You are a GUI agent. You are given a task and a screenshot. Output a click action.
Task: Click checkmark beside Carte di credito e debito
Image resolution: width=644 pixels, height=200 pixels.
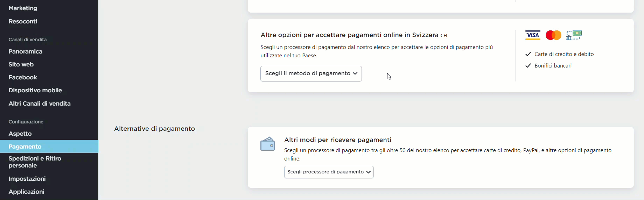[528, 54]
